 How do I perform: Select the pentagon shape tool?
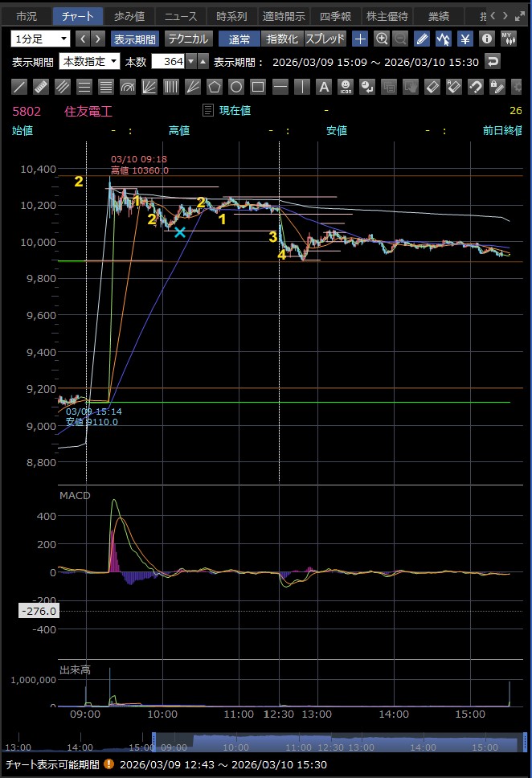[215, 87]
